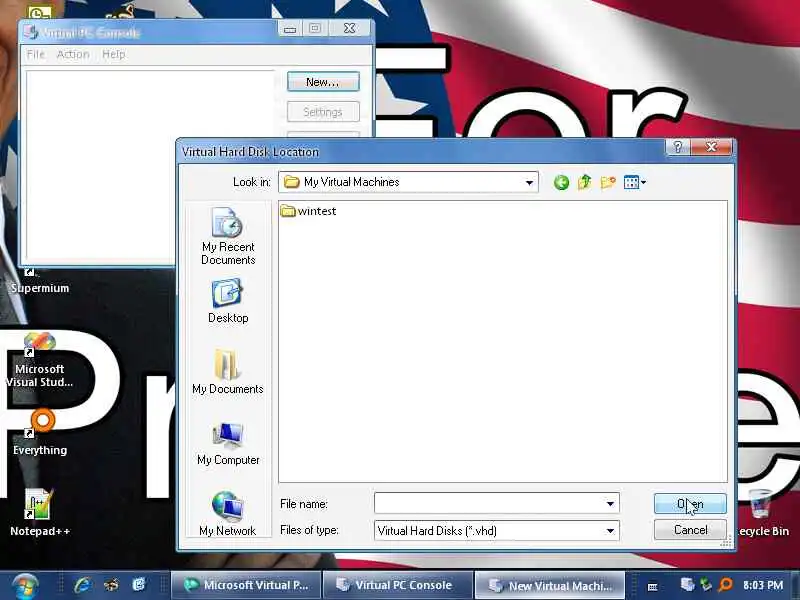Viewport: 800px width, 600px height.
Task: Select the wintest folder
Action: pyautogui.click(x=309, y=211)
